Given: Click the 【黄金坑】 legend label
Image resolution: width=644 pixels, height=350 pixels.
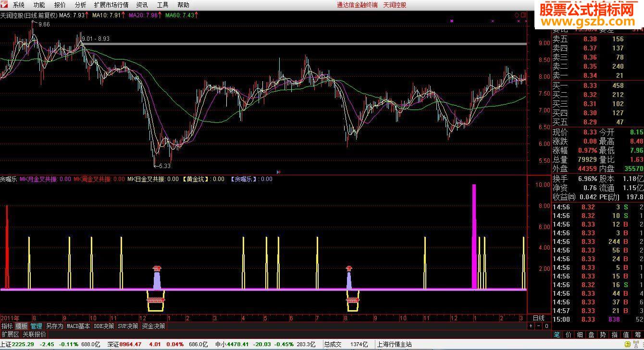Looking at the screenshot, I should (203, 179).
